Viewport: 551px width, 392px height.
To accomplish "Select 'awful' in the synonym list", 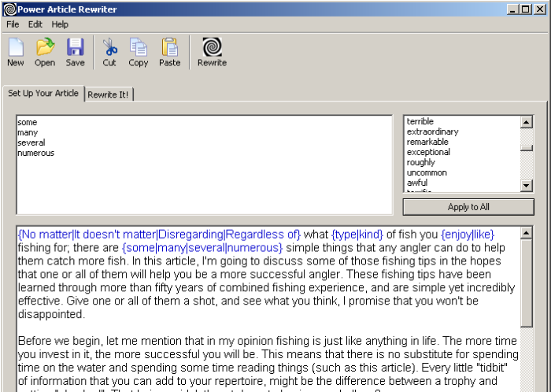I will pyautogui.click(x=417, y=183).
